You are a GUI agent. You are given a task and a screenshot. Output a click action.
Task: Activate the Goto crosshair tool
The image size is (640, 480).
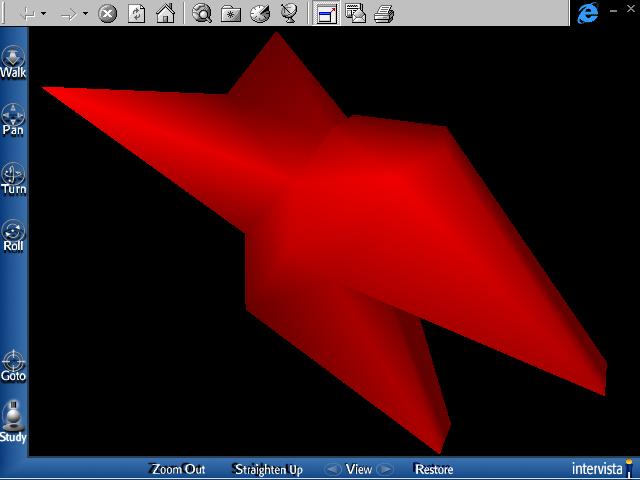(x=13, y=366)
